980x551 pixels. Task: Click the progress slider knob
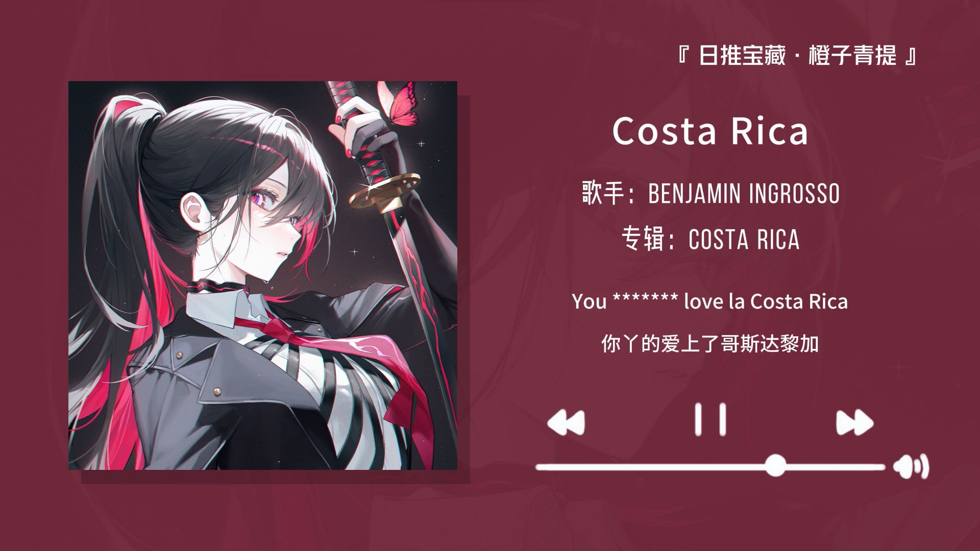(x=775, y=466)
